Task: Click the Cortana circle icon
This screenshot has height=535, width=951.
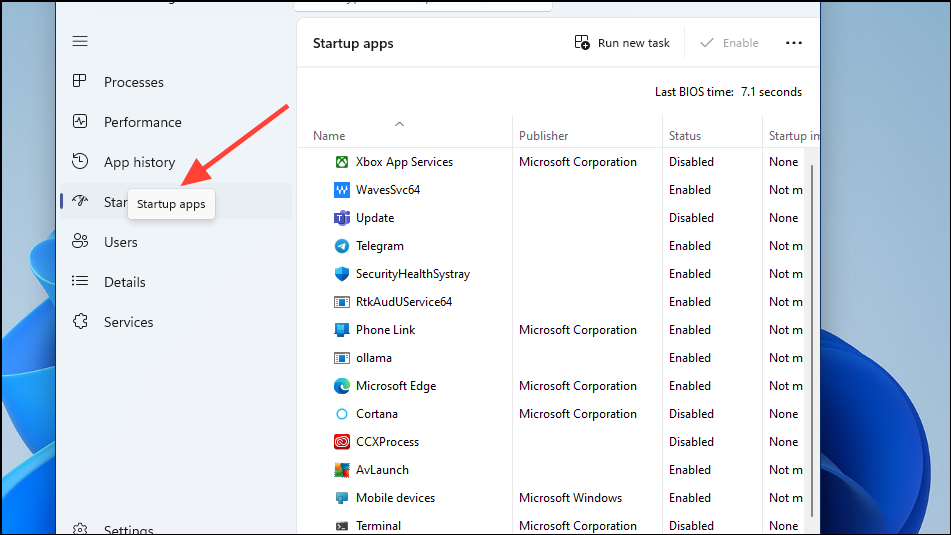Action: click(342, 414)
